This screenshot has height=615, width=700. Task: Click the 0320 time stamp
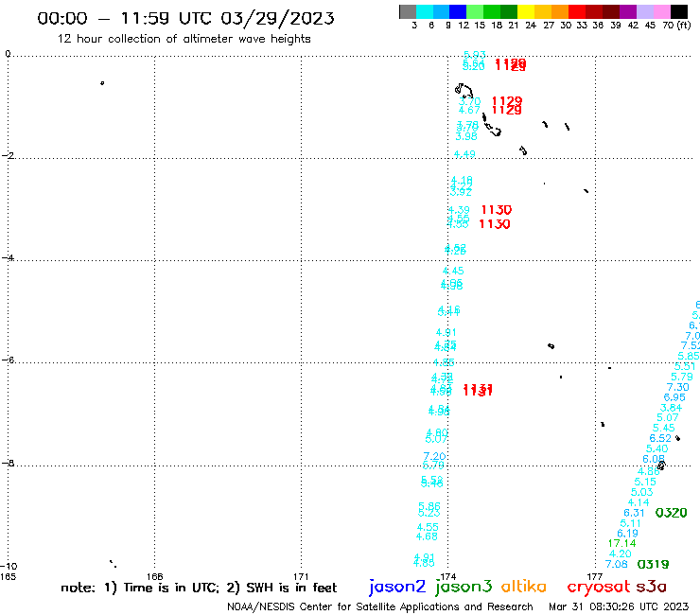click(x=671, y=513)
